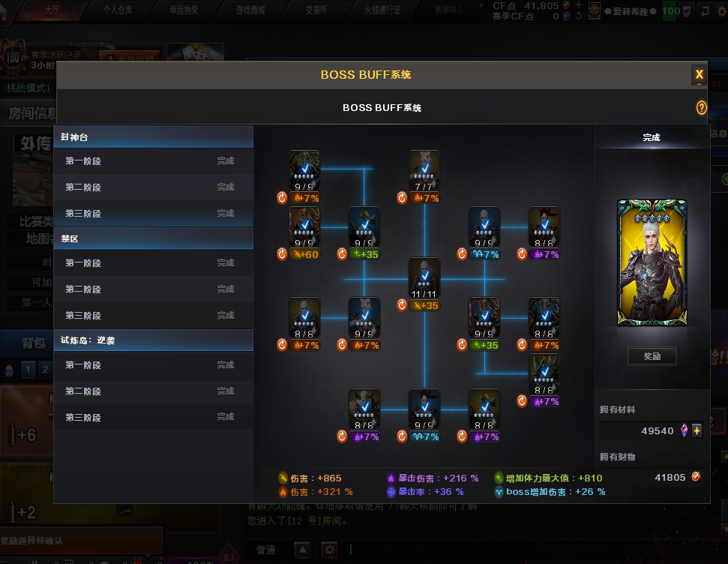Open the 个人仓库 top menu tab

118,10
